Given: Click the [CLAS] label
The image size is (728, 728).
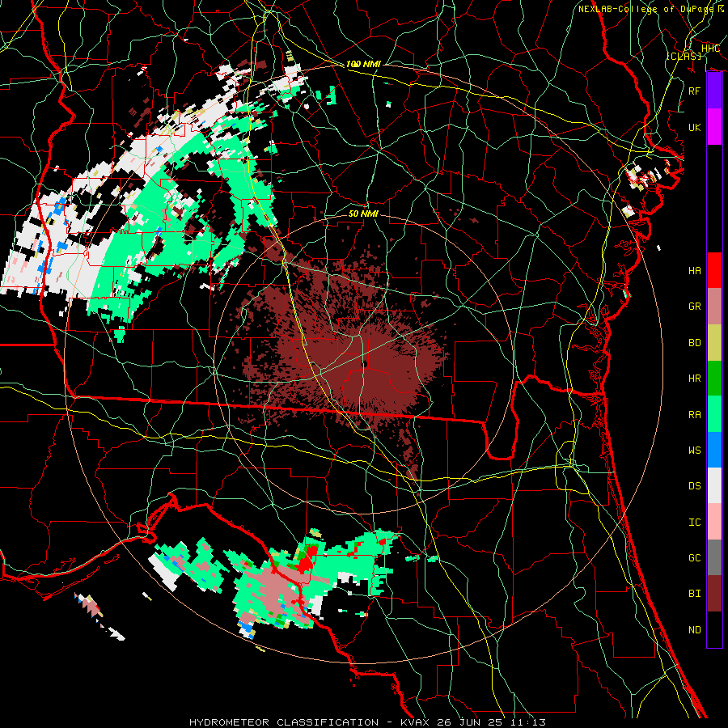Looking at the screenshot, I should point(684,56).
